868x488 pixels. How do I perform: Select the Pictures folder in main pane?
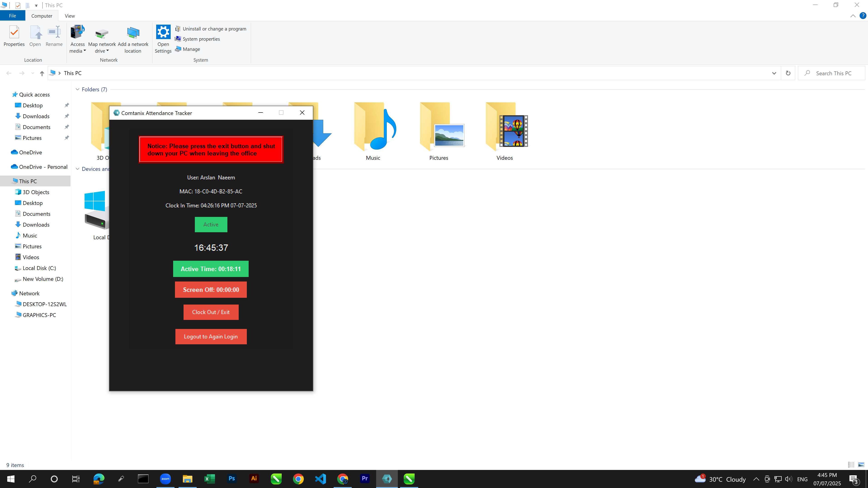point(439,132)
